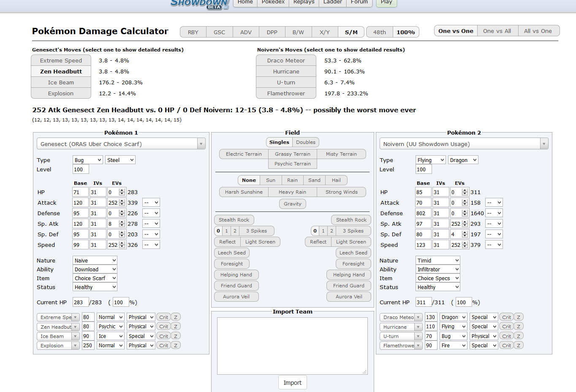This screenshot has width=576, height=392.
Task: Select Noivern's Hurricane move result
Action: (286, 71)
